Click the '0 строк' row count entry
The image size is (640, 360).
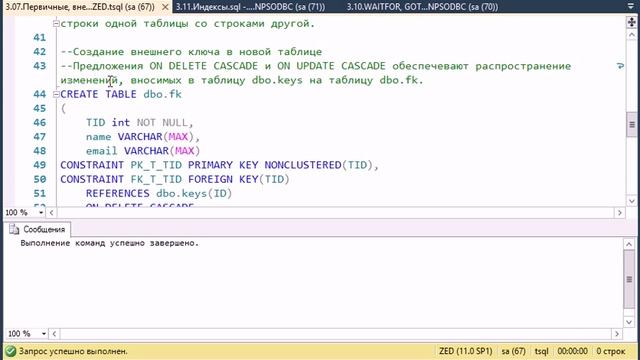click(x=611, y=351)
